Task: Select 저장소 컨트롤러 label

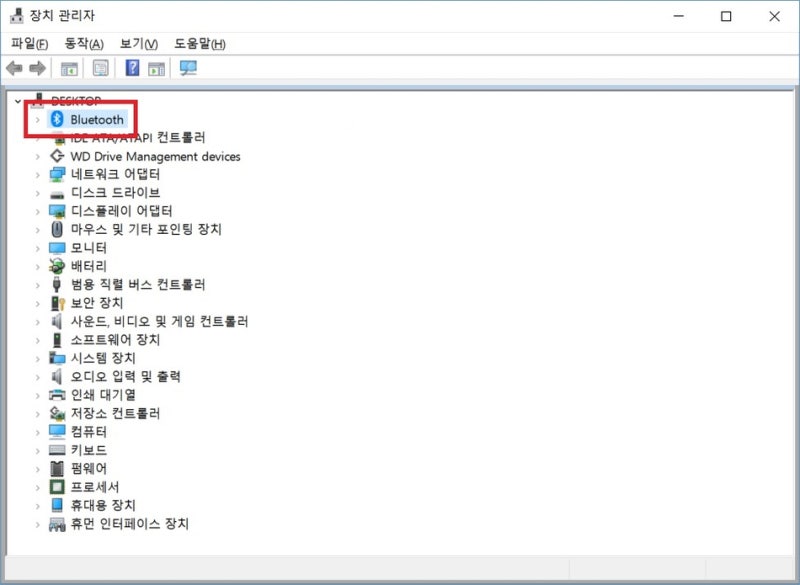Action: 115,413
